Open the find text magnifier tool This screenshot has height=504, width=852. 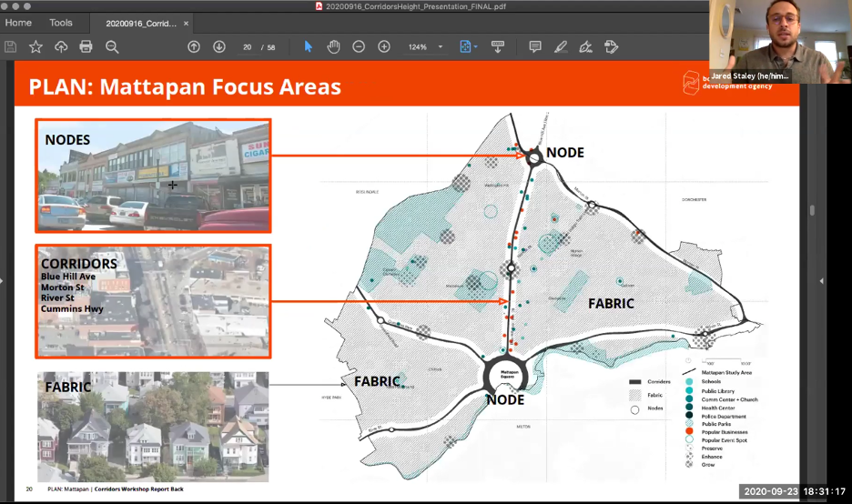(112, 46)
